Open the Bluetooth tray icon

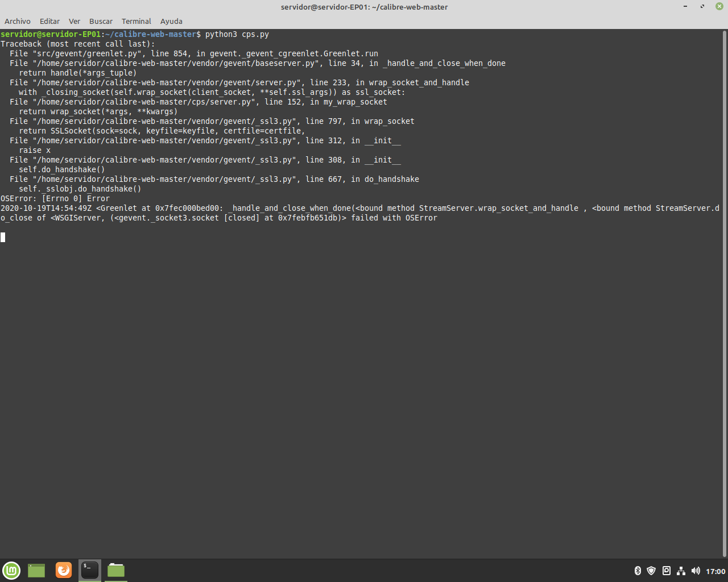coord(636,571)
